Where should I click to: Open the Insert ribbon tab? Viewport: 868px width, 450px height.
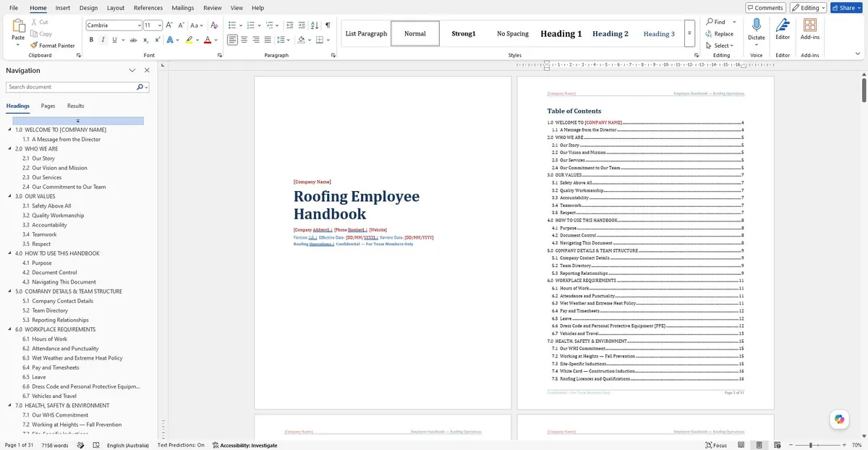point(63,8)
